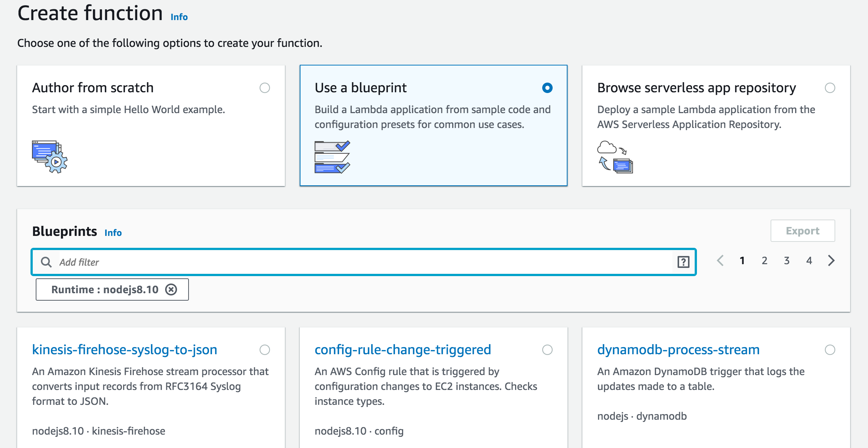Choose the kinesis-firehose-syslog-to-json blueprint radio
Image resolution: width=868 pixels, height=448 pixels.
[x=265, y=350]
